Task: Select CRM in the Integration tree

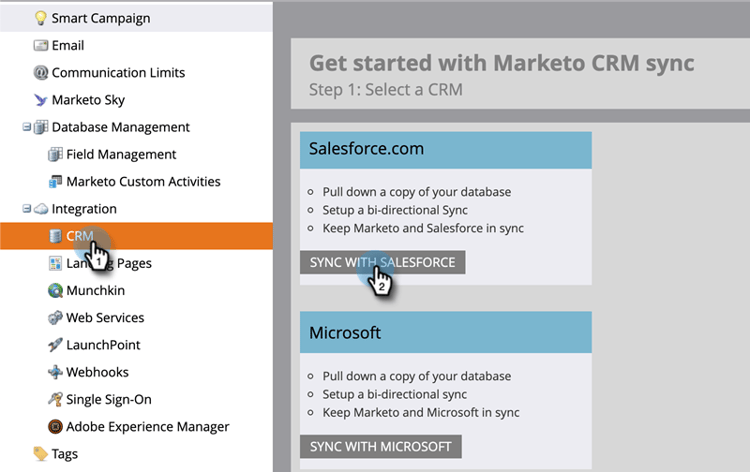Action: tap(79, 236)
